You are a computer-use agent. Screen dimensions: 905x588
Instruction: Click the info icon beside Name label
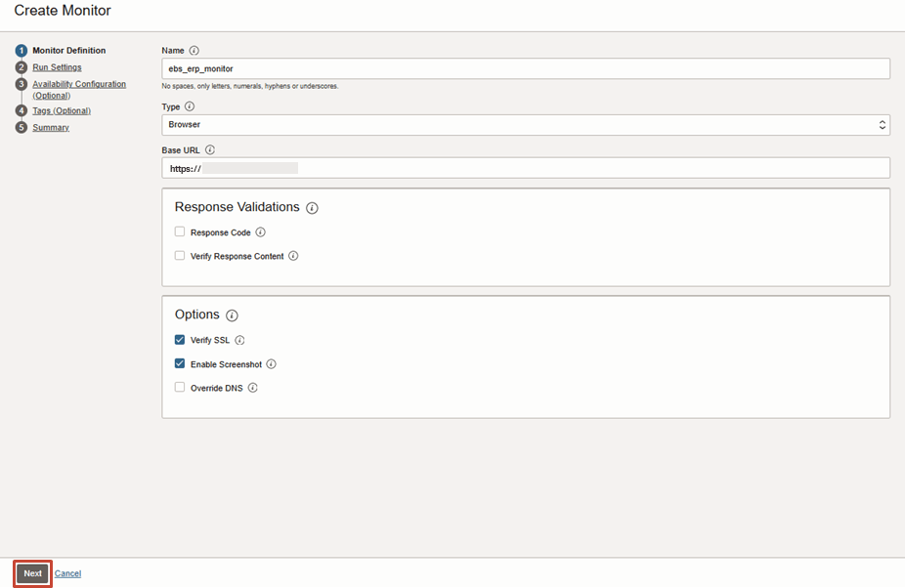click(x=194, y=50)
